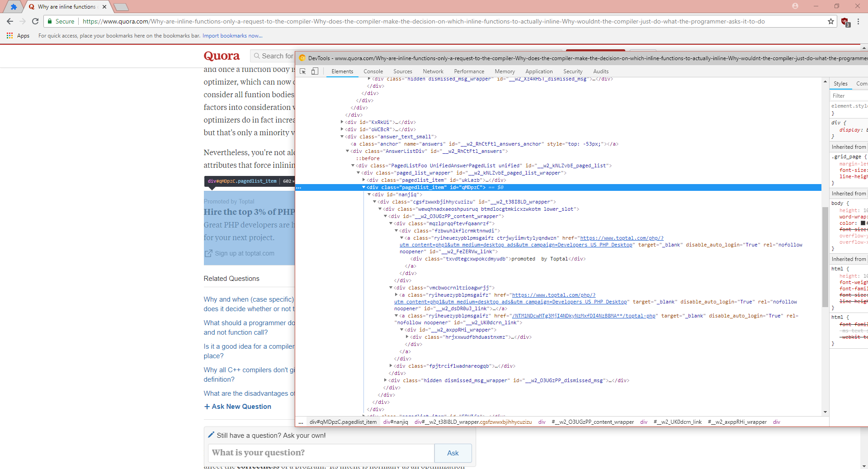Open the Audits tab in DevTools
868x469 pixels.
click(601, 71)
